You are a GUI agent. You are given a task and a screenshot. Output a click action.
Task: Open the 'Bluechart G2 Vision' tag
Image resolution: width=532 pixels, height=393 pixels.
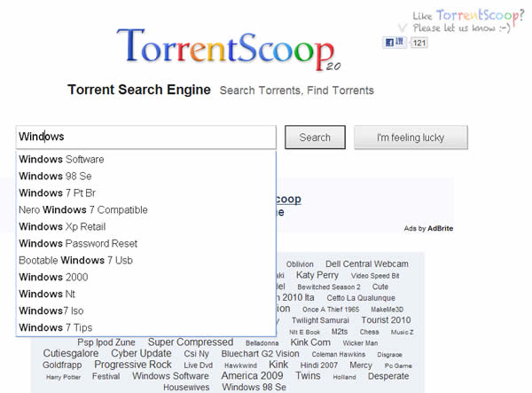[260, 354]
